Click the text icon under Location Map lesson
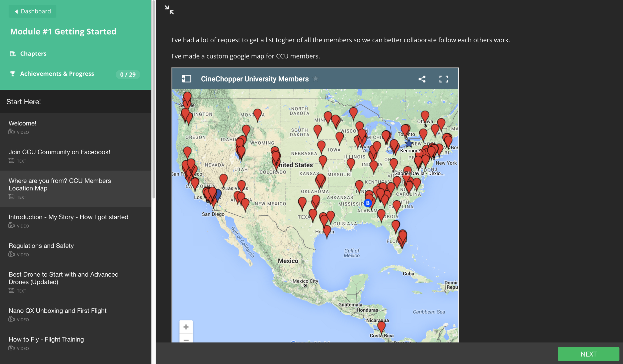 pos(11,196)
